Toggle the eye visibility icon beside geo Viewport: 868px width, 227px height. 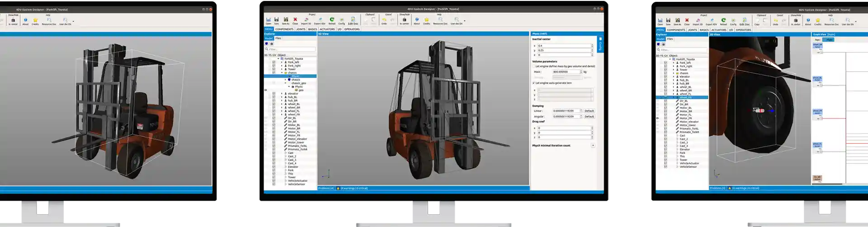[x=266, y=90]
